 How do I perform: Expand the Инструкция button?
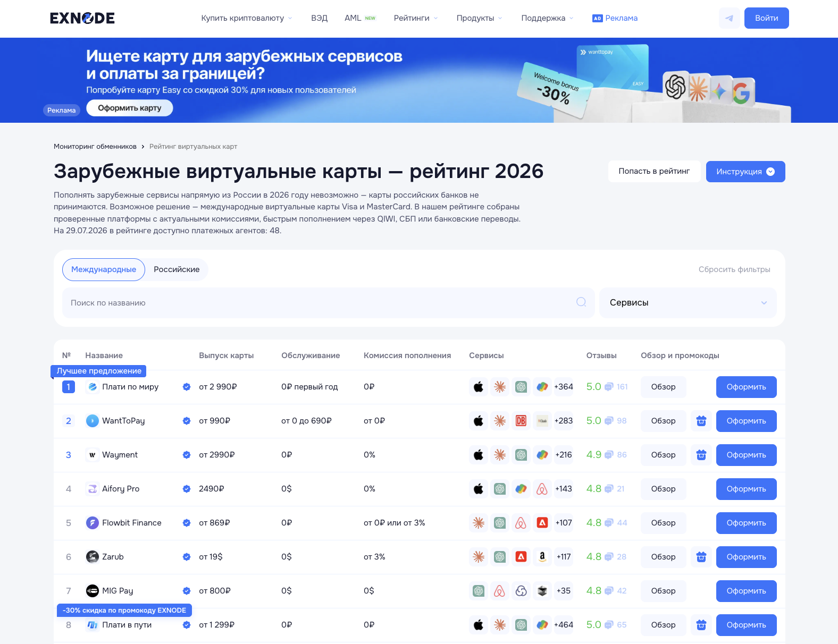click(745, 172)
